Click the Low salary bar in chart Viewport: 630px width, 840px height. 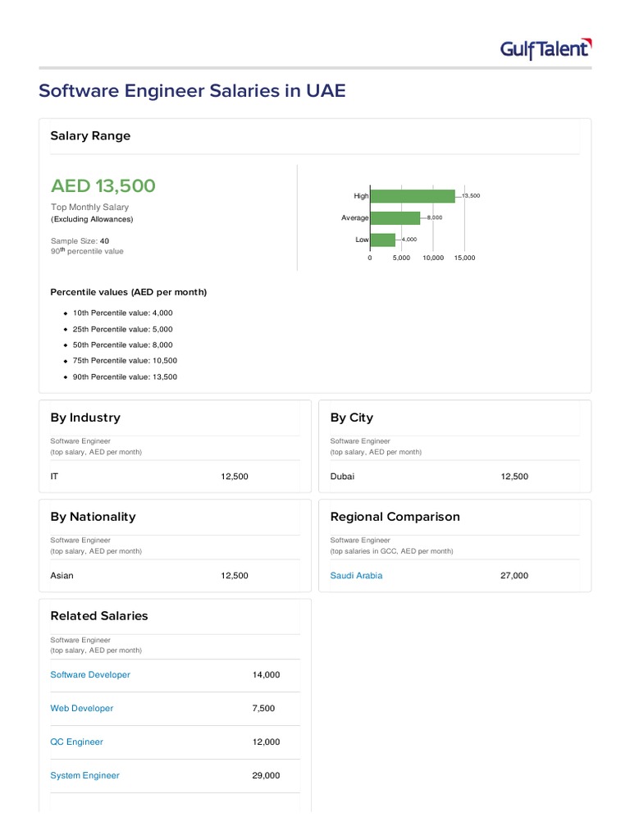(383, 240)
